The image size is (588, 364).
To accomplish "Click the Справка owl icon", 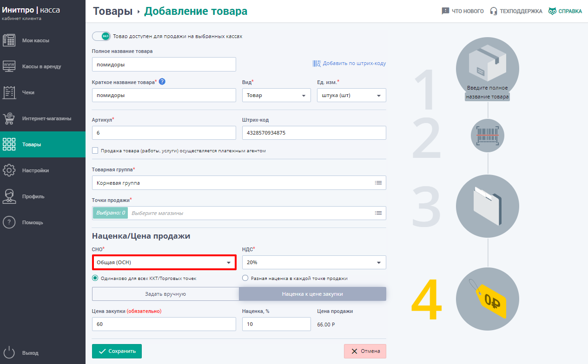I will (552, 11).
